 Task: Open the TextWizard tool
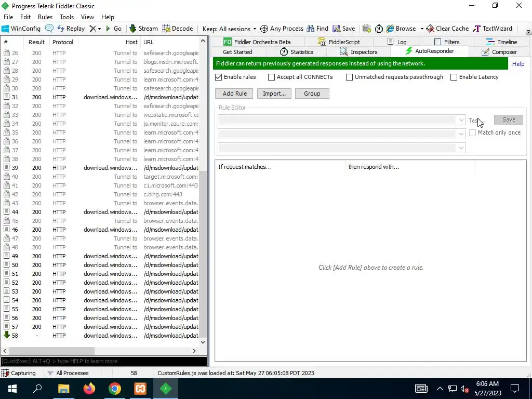coord(493,29)
